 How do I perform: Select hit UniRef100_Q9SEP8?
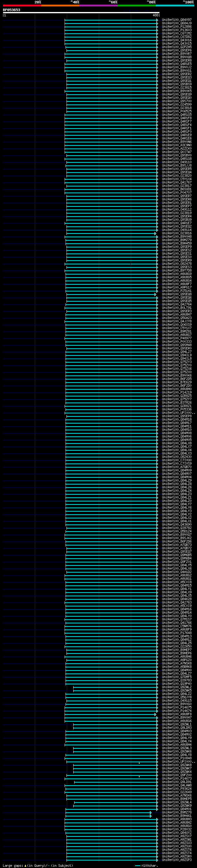177,416
